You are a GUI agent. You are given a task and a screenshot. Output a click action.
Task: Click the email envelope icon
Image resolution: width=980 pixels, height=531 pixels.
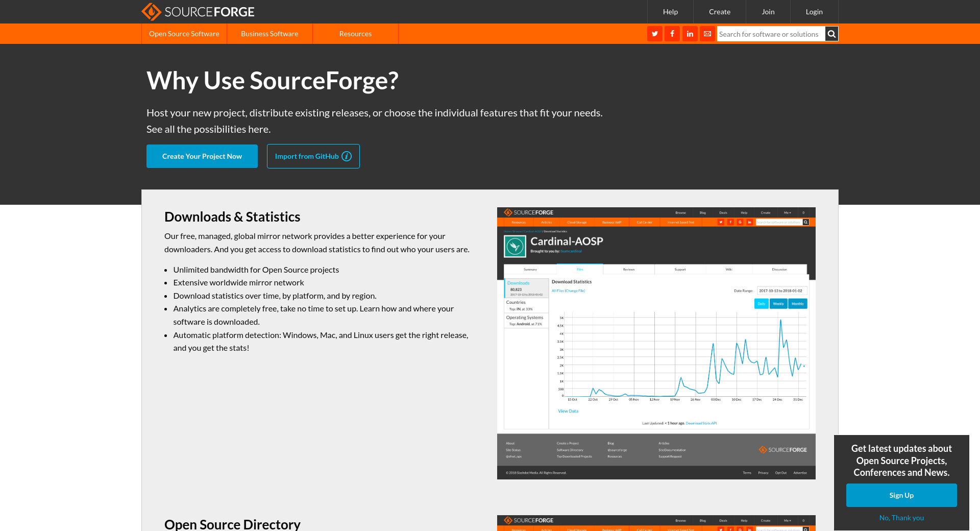(x=707, y=34)
